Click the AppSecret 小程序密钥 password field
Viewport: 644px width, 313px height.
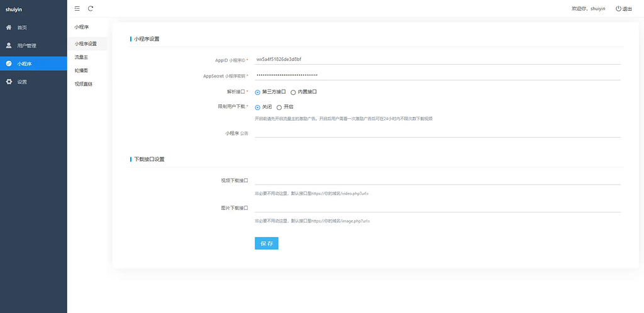438,75
